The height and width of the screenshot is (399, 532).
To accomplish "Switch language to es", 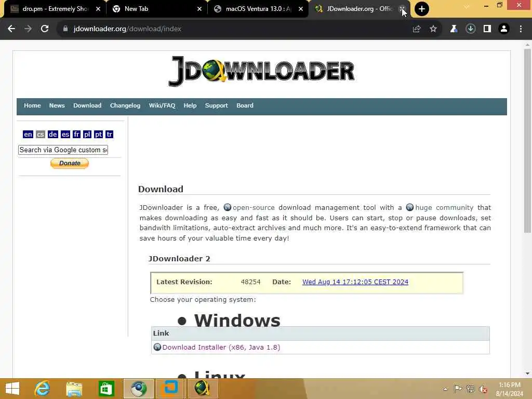I will tap(65, 135).
